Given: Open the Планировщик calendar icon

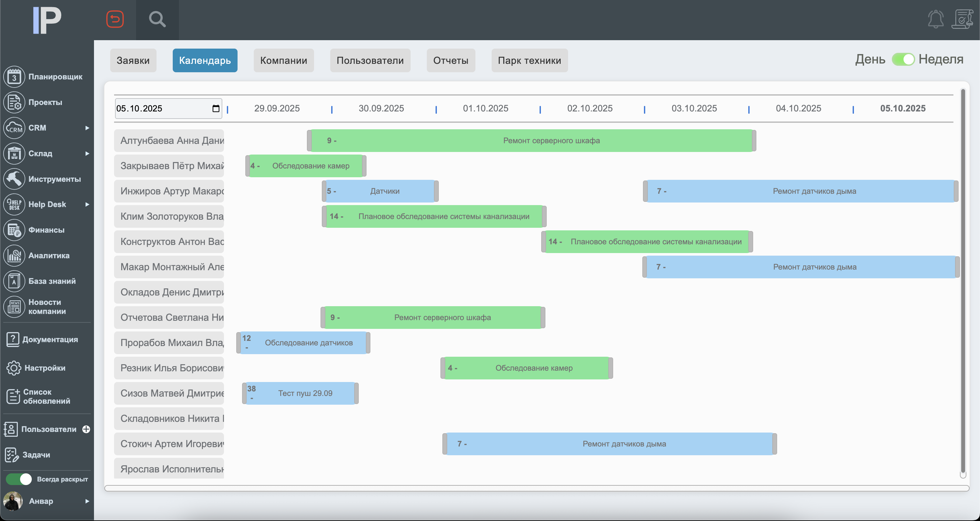Looking at the screenshot, I should (14, 77).
